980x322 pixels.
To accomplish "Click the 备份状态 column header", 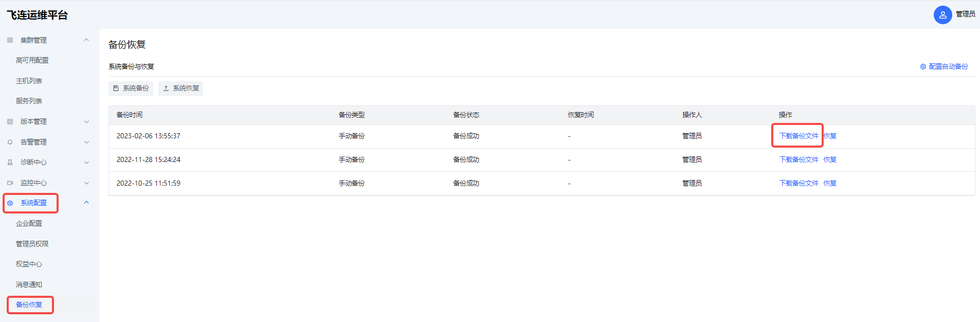I will [x=466, y=115].
